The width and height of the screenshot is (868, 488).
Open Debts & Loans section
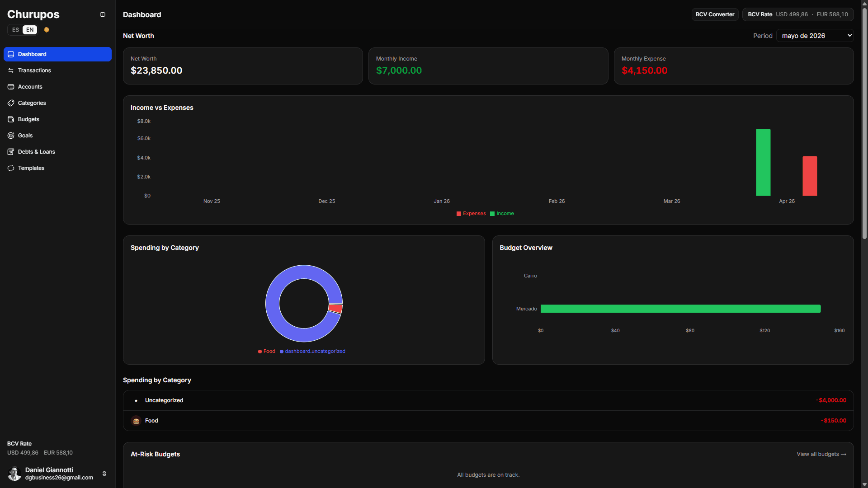click(57, 152)
